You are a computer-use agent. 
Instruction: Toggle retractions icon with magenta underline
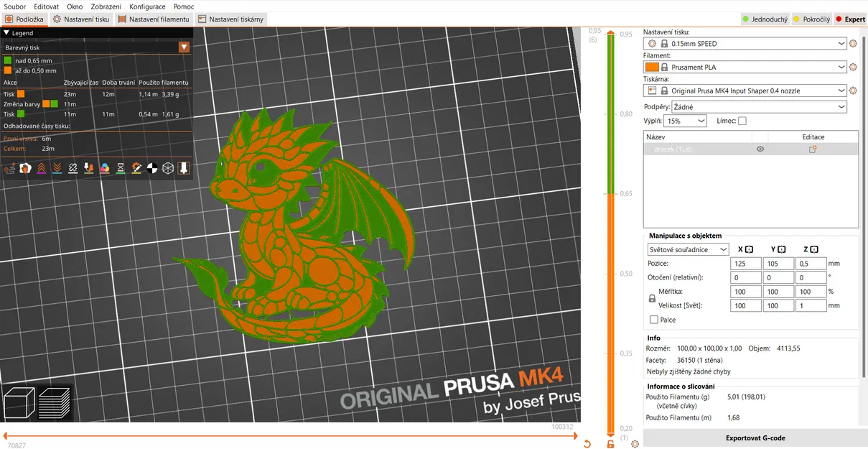42,168
